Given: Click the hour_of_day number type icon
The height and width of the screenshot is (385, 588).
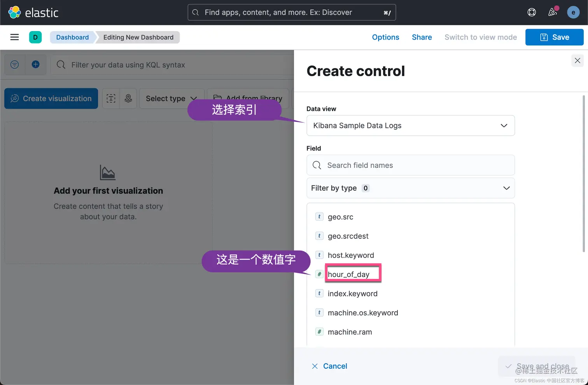Looking at the screenshot, I should [319, 274].
